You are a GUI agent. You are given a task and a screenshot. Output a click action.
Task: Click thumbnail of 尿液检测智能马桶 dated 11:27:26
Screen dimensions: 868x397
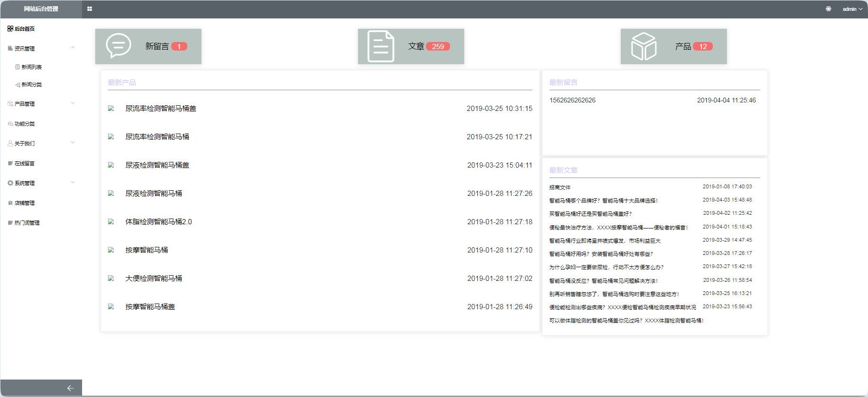tap(111, 193)
